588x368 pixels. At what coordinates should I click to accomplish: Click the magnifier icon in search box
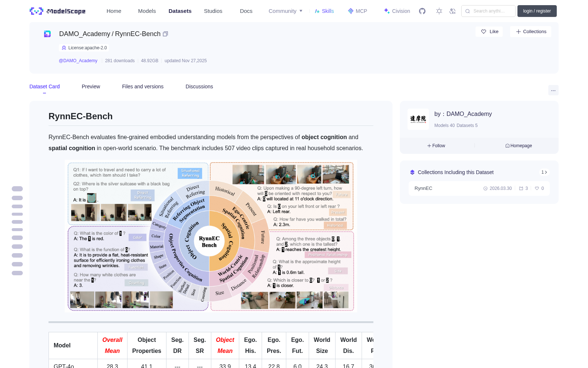(468, 11)
